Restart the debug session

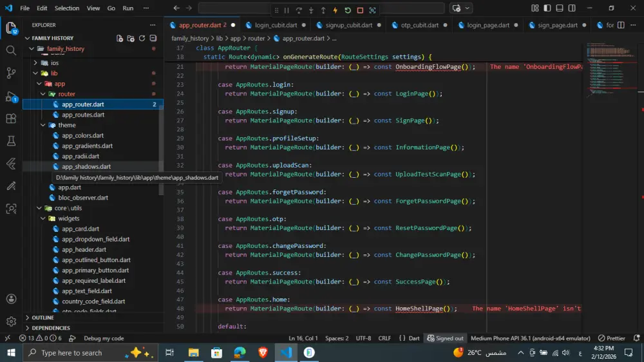(348, 10)
